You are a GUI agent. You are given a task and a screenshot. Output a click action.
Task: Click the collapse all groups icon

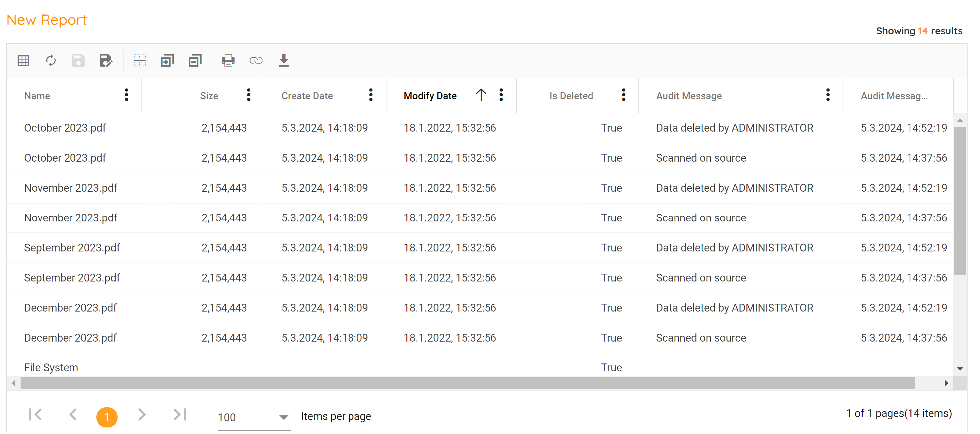point(195,60)
